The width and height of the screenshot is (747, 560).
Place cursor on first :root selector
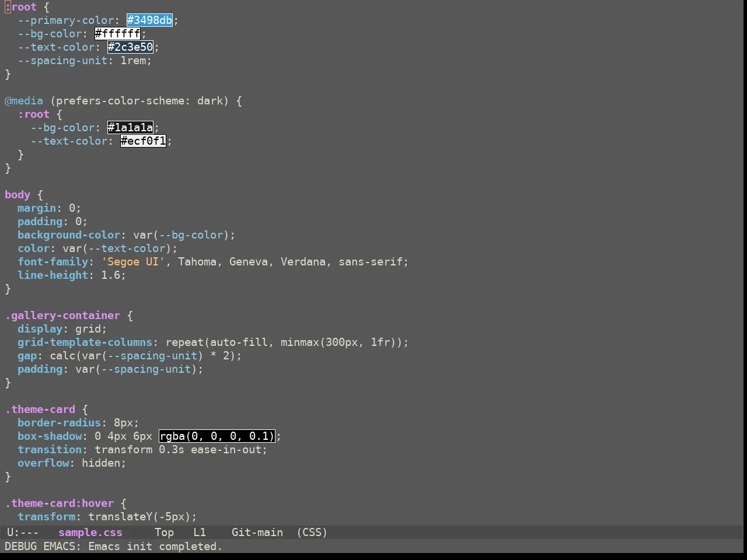[20, 7]
